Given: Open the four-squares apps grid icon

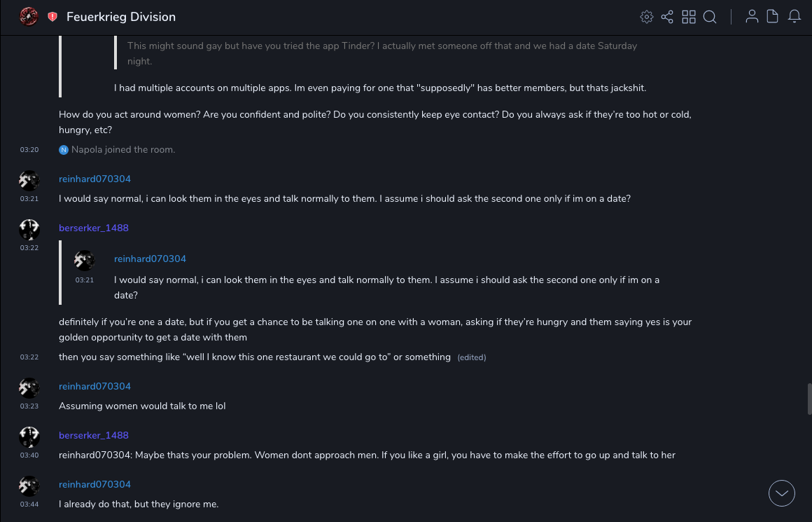Looking at the screenshot, I should click(689, 17).
